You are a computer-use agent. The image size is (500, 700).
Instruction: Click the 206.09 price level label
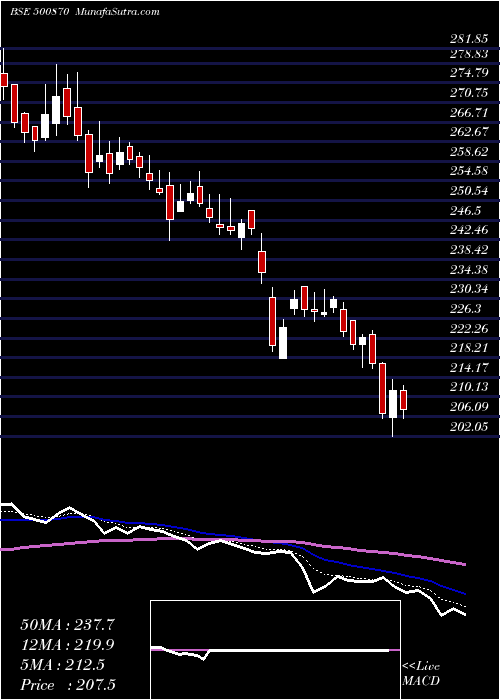pyautogui.click(x=468, y=407)
